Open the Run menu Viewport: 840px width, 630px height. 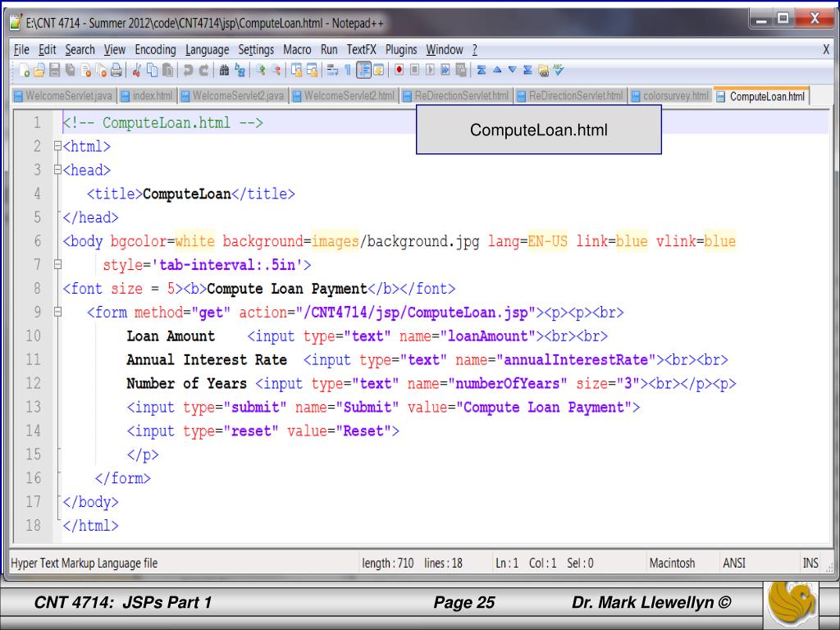[x=329, y=50]
